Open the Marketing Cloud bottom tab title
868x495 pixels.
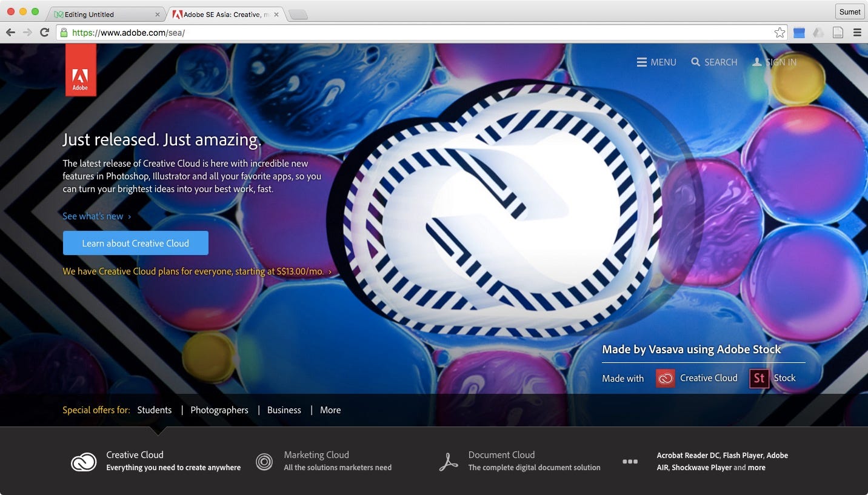pos(316,455)
